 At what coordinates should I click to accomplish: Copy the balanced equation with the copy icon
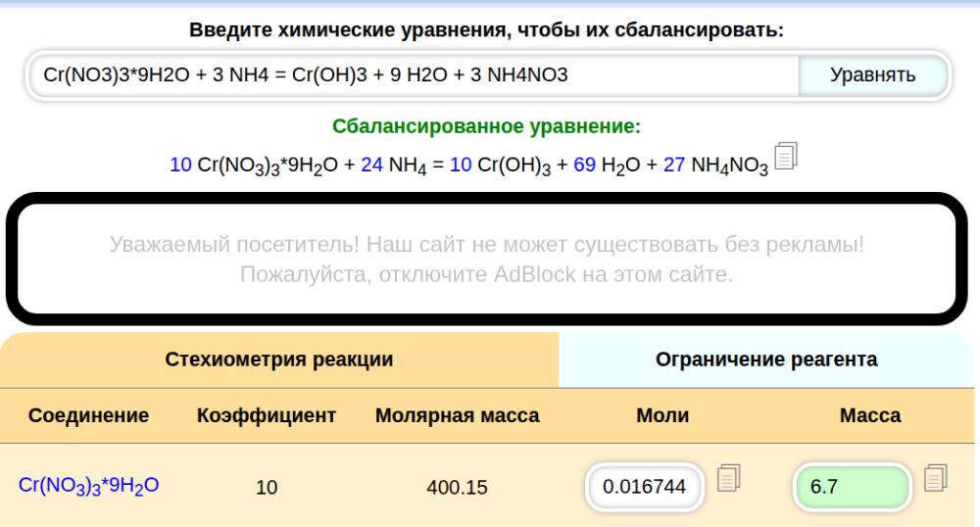pos(787,156)
